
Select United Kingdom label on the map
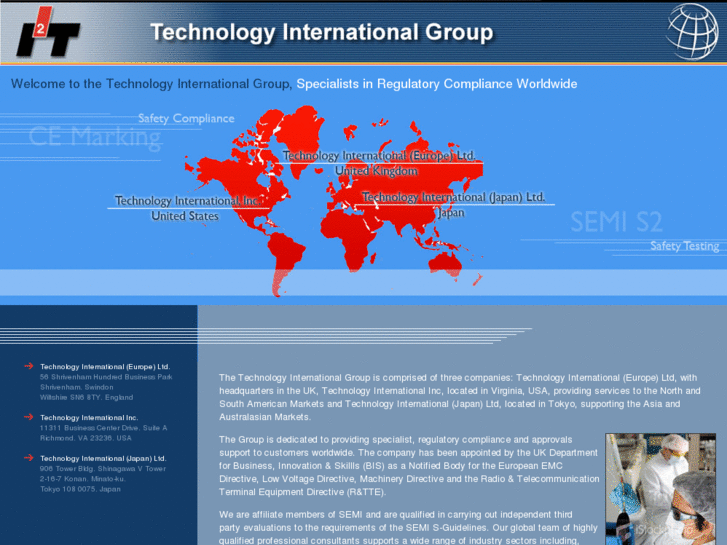pyautogui.click(x=376, y=171)
